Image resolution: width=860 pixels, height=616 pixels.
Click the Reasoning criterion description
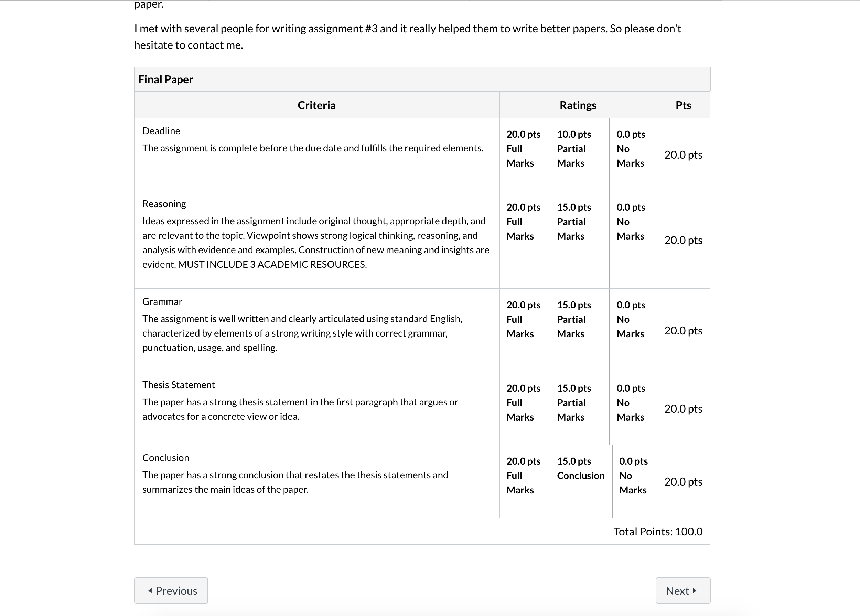pyautogui.click(x=316, y=242)
